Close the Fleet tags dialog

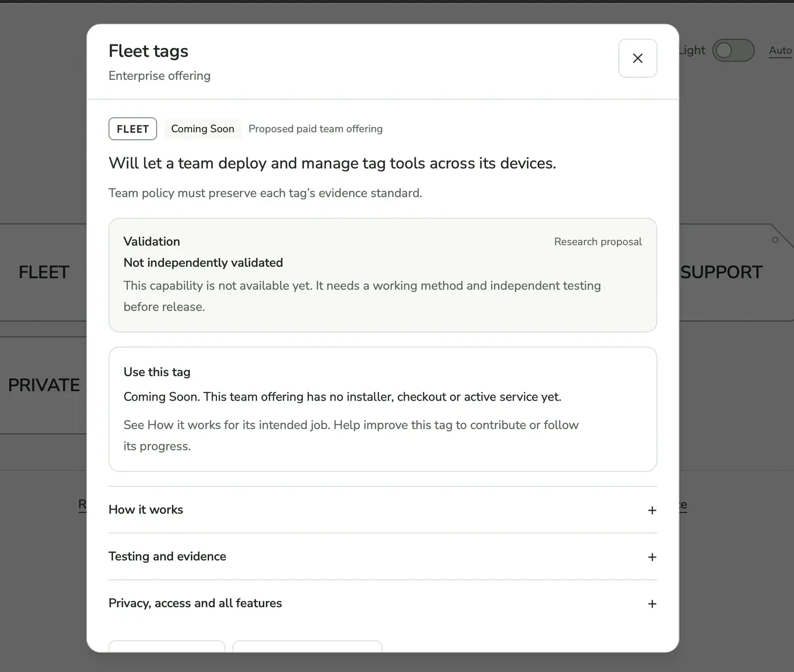(637, 58)
